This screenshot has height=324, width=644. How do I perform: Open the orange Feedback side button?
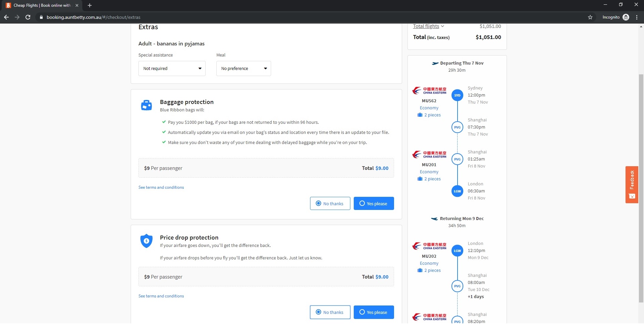[632, 184]
